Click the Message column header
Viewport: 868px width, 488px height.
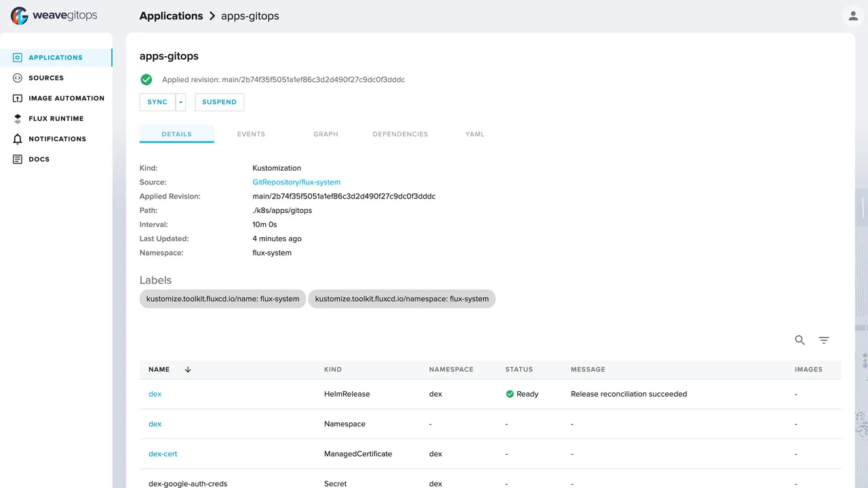point(588,369)
